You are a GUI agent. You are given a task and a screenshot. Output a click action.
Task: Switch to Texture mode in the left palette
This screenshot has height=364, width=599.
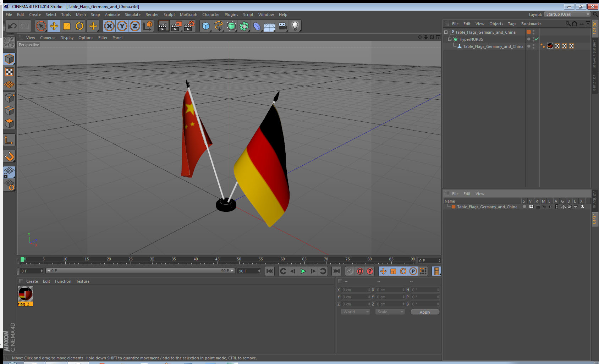(x=9, y=72)
